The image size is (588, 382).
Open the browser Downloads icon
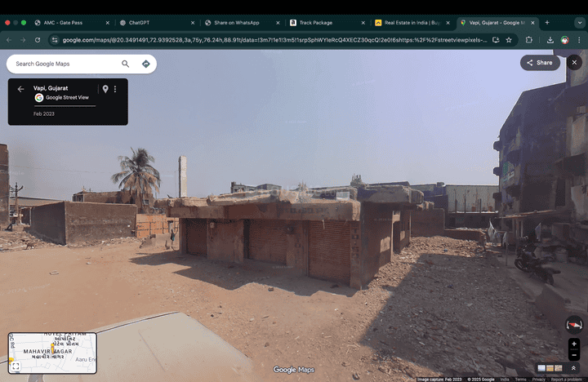[550, 40]
